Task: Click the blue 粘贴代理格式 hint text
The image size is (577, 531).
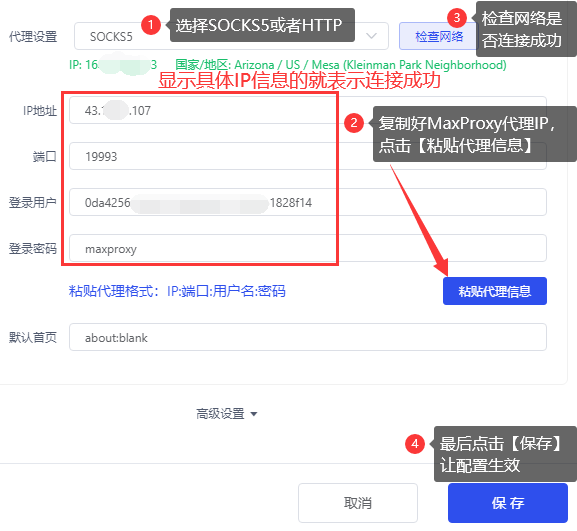Action: [x=177, y=291]
